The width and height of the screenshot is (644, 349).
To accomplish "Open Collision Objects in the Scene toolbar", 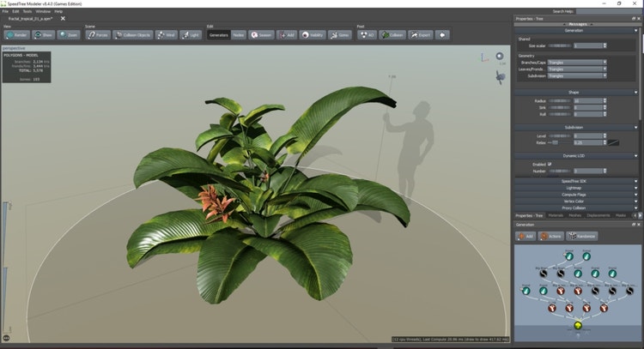I will [133, 35].
